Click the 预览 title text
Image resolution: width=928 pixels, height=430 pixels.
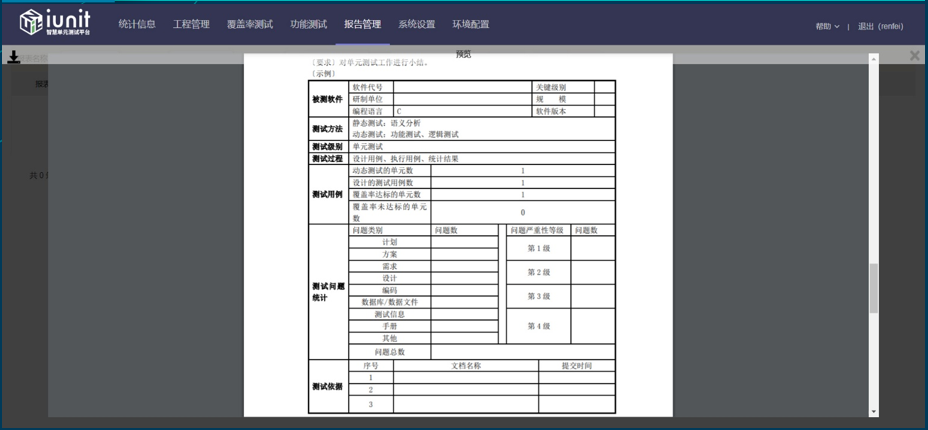[463, 54]
